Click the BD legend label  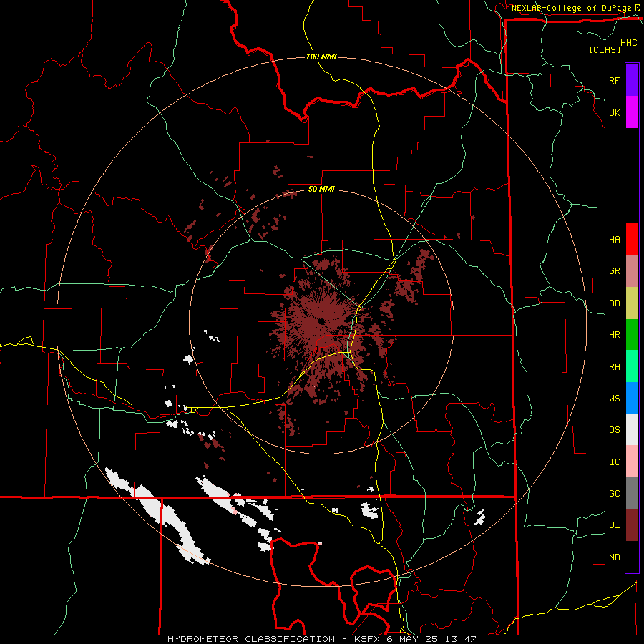(614, 303)
